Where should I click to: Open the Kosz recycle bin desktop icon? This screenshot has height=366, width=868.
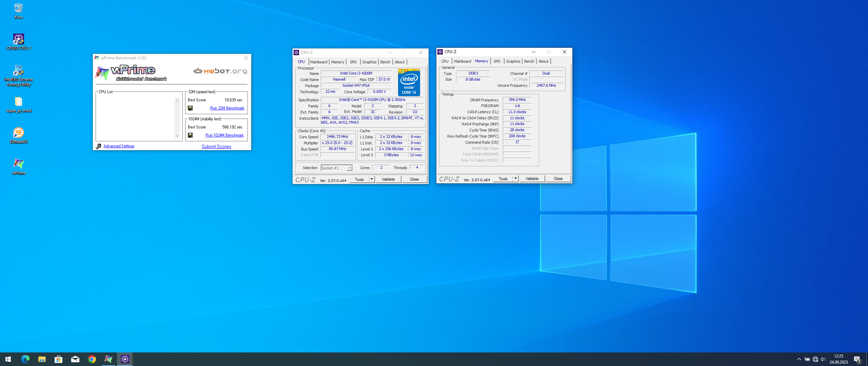pyautogui.click(x=18, y=11)
